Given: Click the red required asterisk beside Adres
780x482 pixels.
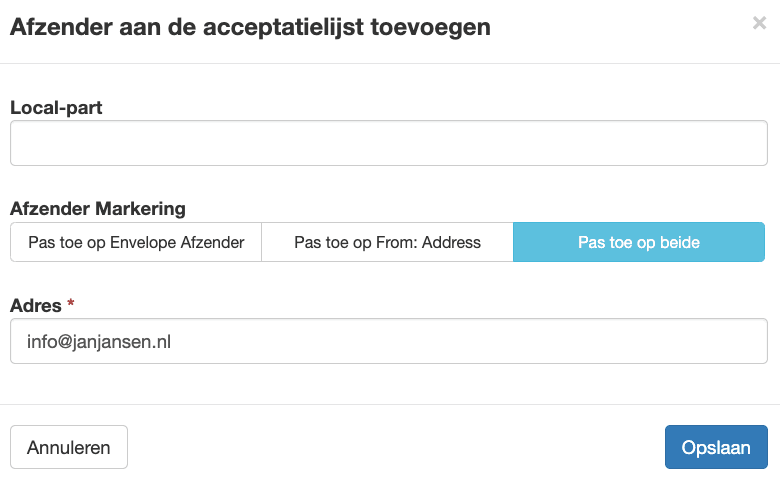Looking at the screenshot, I should point(71,304).
